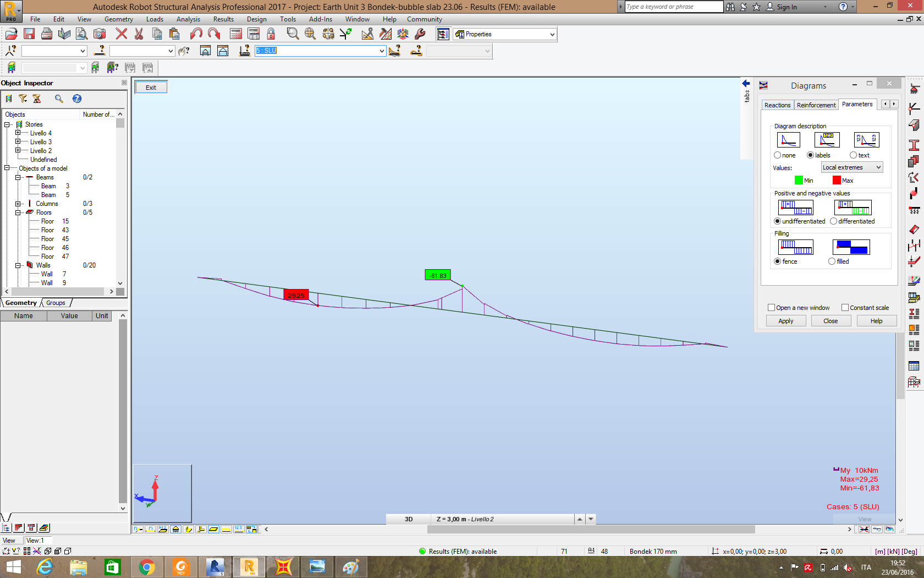This screenshot has width=924, height=578.
Task: Expand the Livello 4 story node
Action: point(18,133)
